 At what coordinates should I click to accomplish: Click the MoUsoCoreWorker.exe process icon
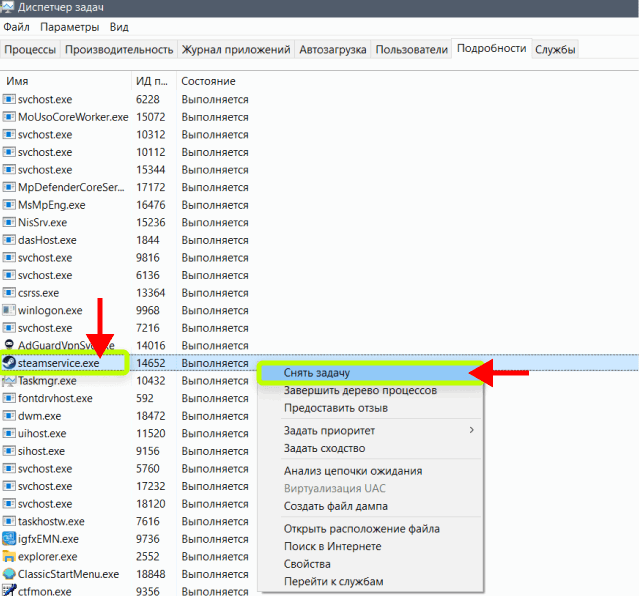[9, 117]
